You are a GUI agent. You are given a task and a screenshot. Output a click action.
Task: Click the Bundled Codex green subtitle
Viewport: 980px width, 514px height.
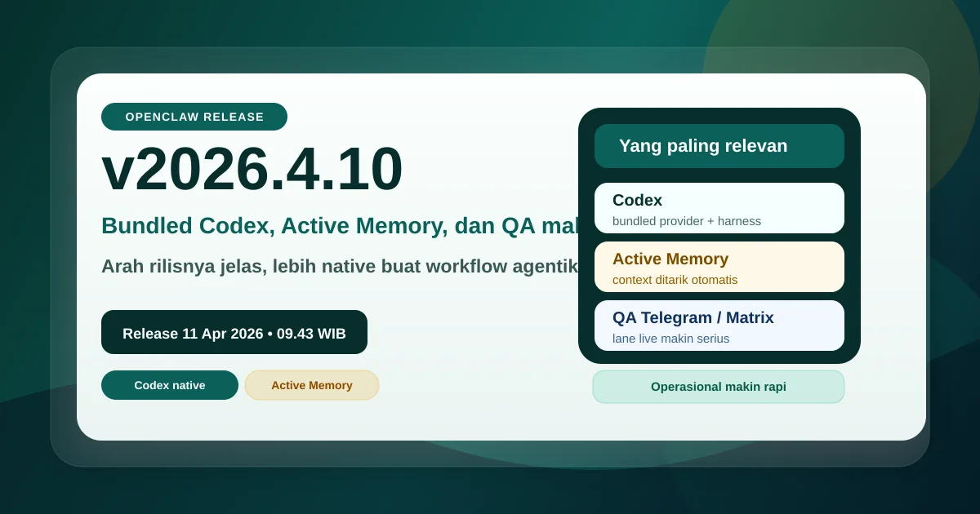(x=340, y=226)
